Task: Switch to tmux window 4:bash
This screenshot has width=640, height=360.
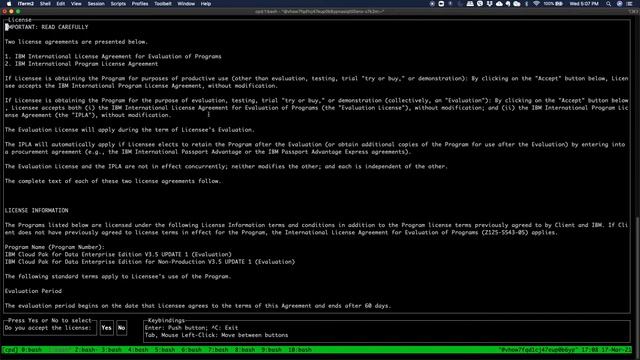Action: (138, 350)
